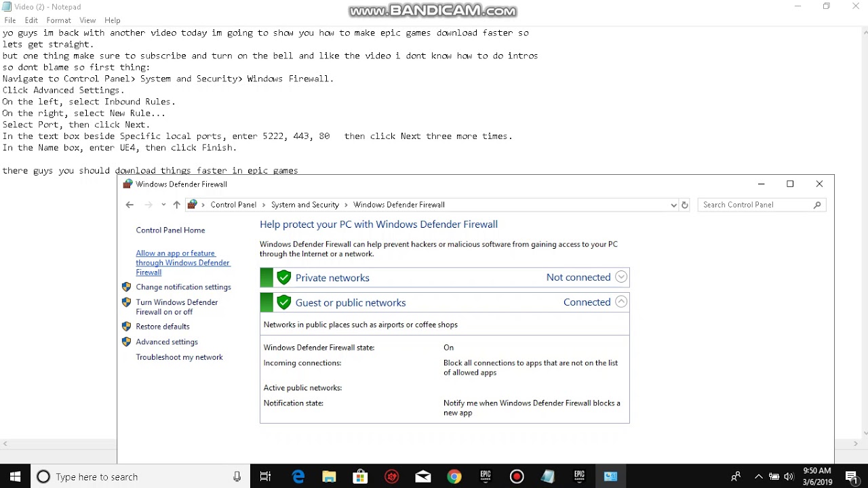Open the Notepad File menu
The image size is (868, 488).
point(10,20)
